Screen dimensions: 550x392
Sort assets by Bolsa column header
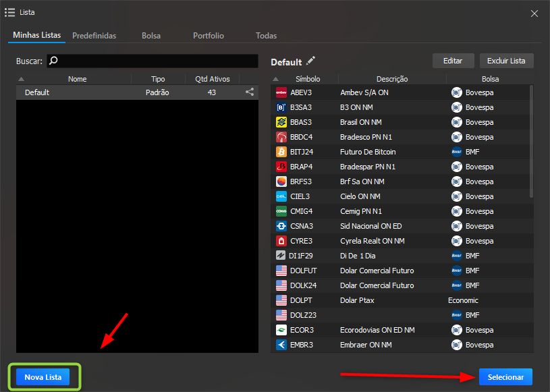[x=490, y=79]
